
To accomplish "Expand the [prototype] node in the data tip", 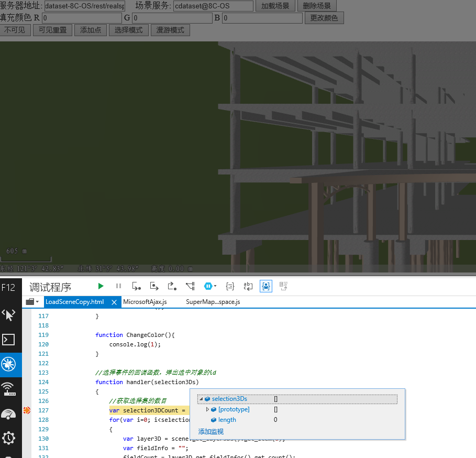I will [x=207, y=409].
